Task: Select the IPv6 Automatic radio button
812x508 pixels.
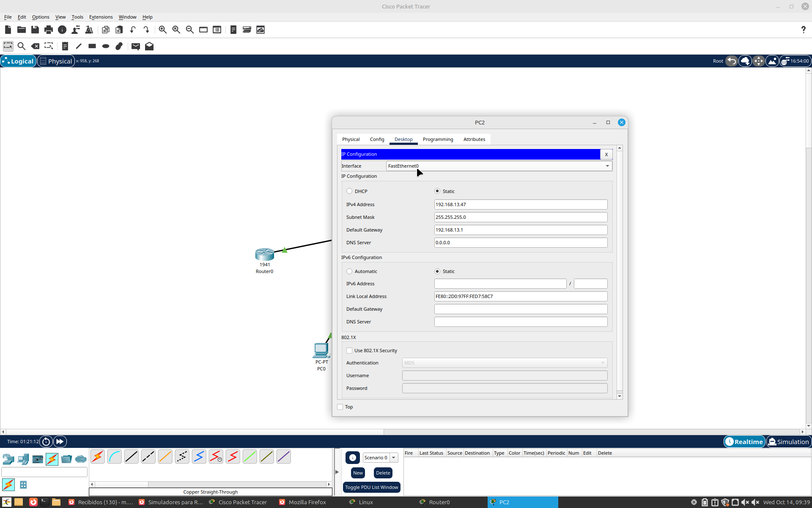Action: (349, 271)
